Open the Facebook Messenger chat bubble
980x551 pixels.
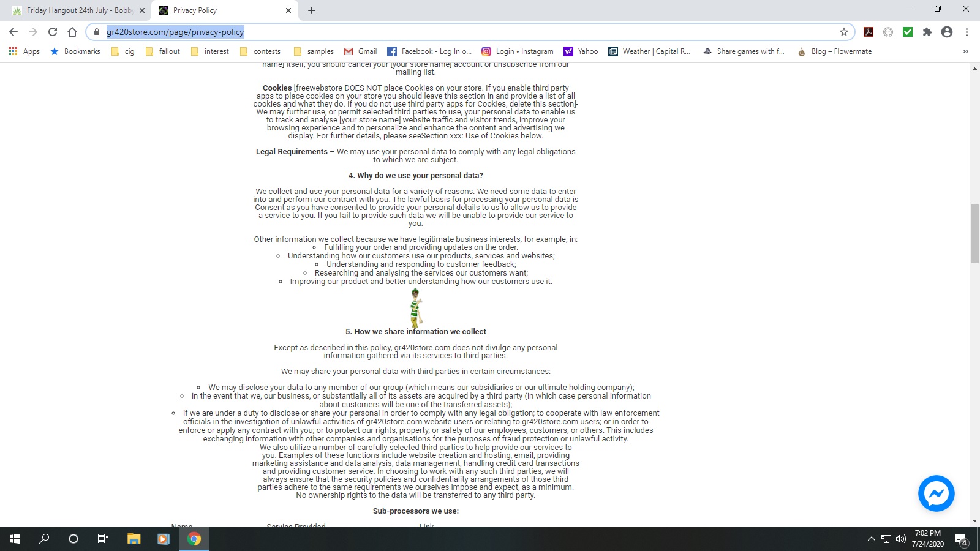coord(936,493)
